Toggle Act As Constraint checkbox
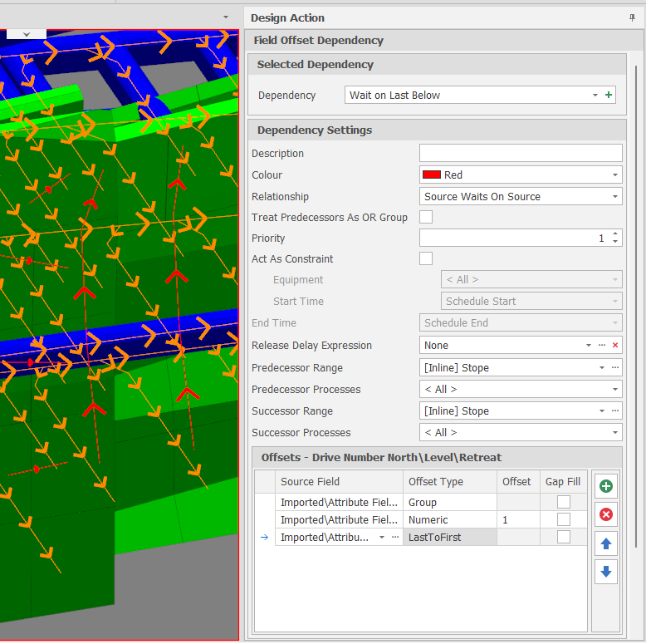The image size is (646, 644). (426, 258)
